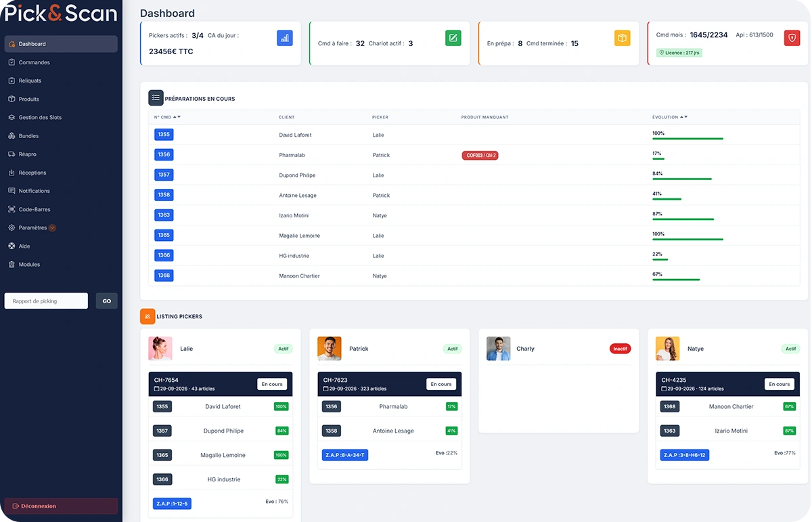Click the Déconnexion button
Viewport: 812px width, 522px height.
[x=61, y=506]
